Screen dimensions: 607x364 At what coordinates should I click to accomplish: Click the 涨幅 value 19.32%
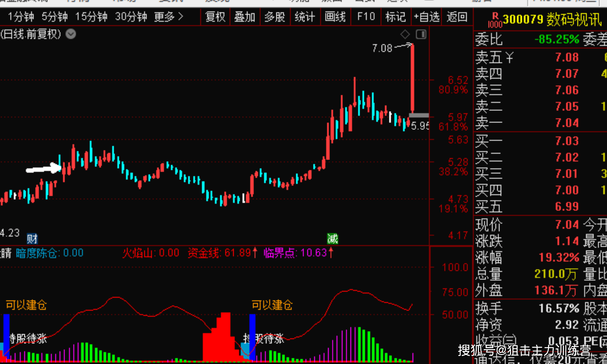(559, 257)
